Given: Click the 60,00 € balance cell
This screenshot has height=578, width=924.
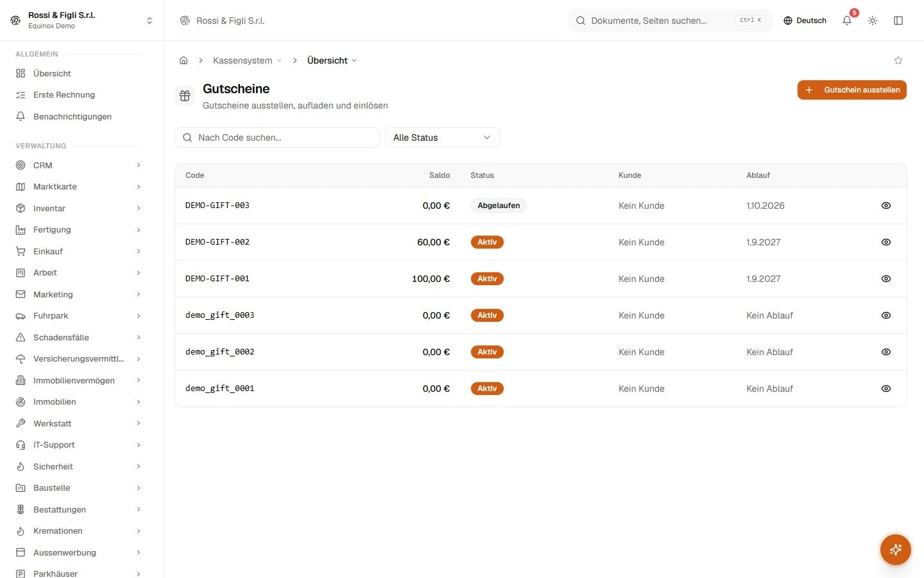Looking at the screenshot, I should (433, 242).
